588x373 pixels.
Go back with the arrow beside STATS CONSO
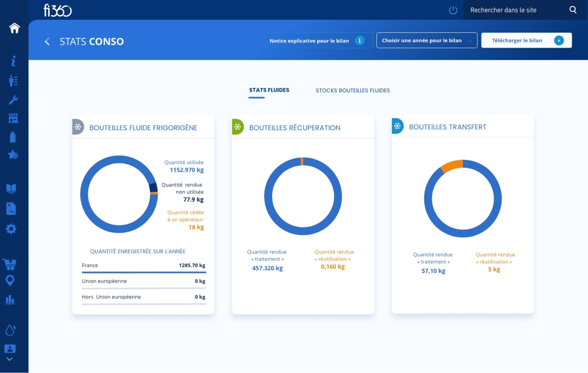point(47,42)
